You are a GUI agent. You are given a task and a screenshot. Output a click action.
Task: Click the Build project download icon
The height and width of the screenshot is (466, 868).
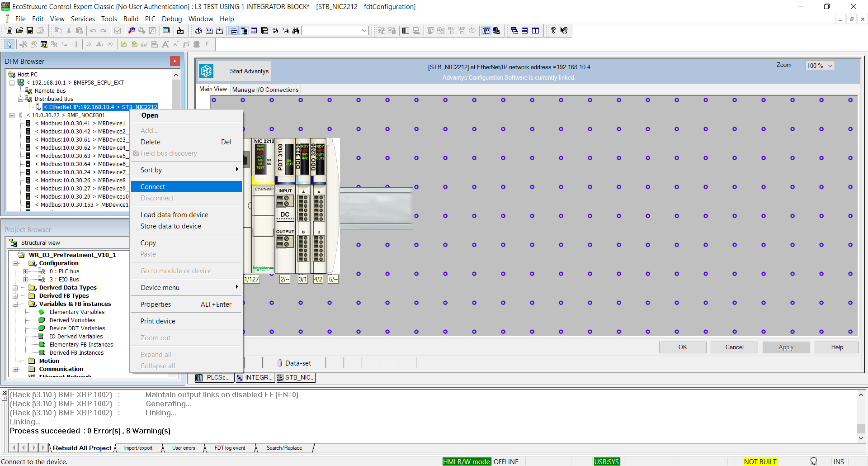tap(198, 30)
